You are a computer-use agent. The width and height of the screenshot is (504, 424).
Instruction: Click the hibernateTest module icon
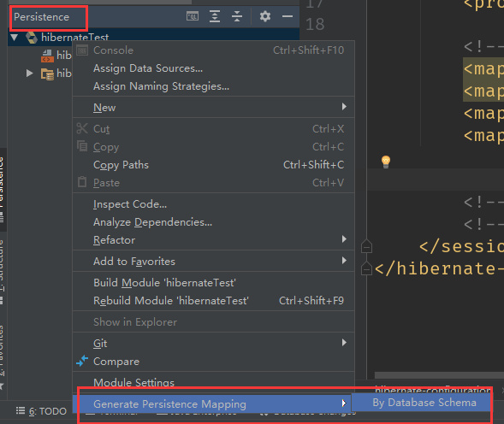click(32, 38)
